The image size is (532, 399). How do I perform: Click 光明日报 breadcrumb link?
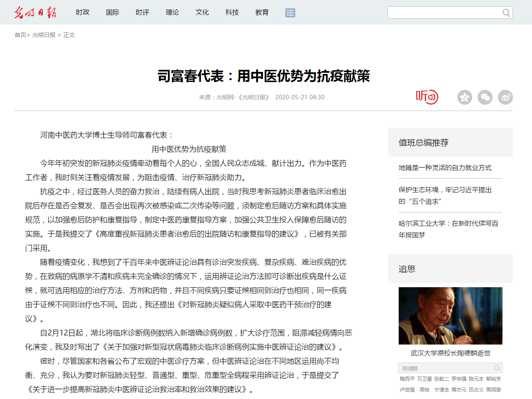[x=44, y=35]
